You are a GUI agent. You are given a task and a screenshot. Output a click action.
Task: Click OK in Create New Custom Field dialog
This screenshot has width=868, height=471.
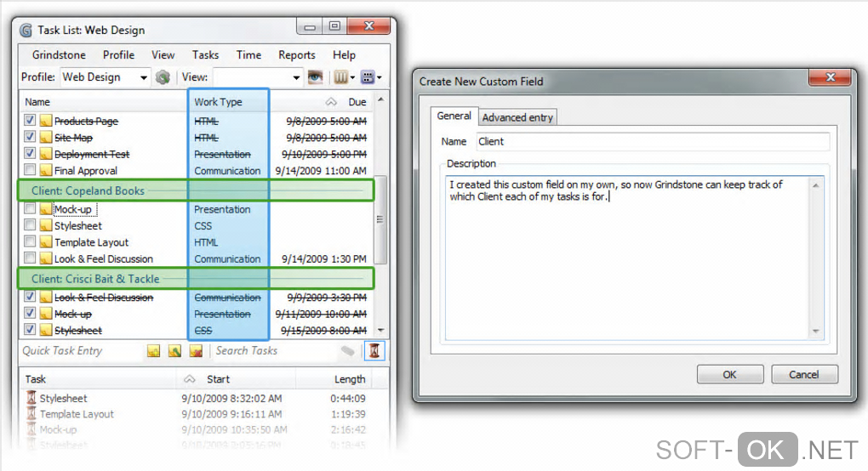pos(729,374)
